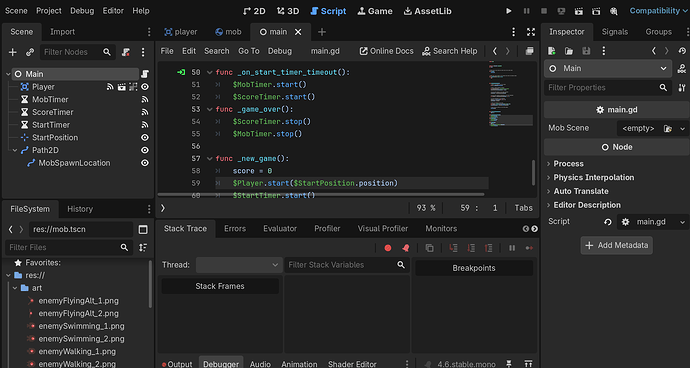The height and width of the screenshot is (368, 690).
Task: Toggle distraction-free mode in script editor
Action: 531,32
